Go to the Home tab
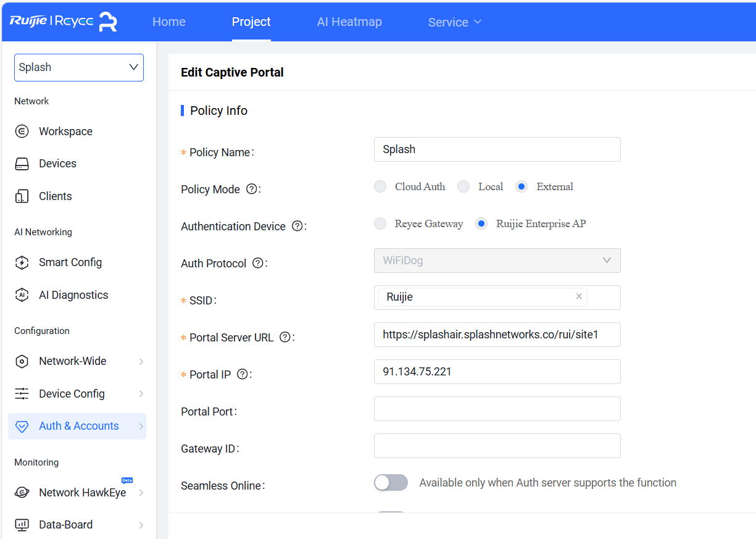This screenshot has height=539, width=756. [169, 22]
